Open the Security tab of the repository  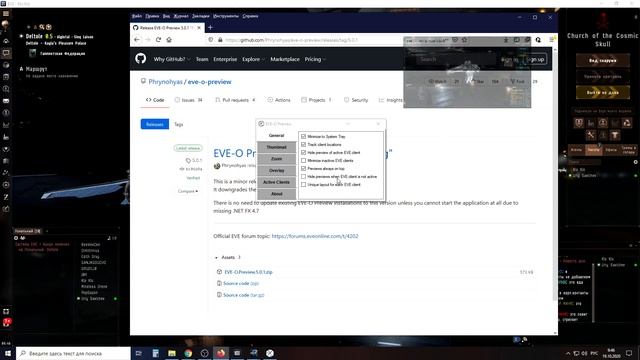356,100
